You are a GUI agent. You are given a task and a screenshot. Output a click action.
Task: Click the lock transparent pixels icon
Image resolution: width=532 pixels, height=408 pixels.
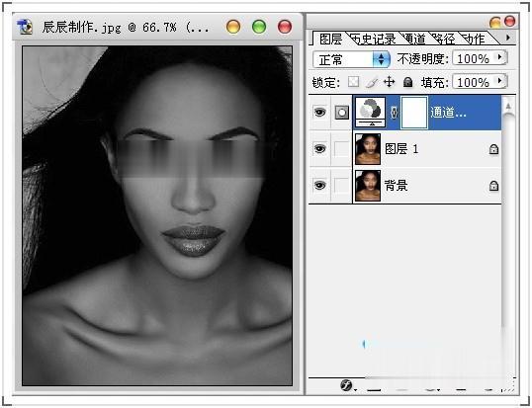pos(354,82)
